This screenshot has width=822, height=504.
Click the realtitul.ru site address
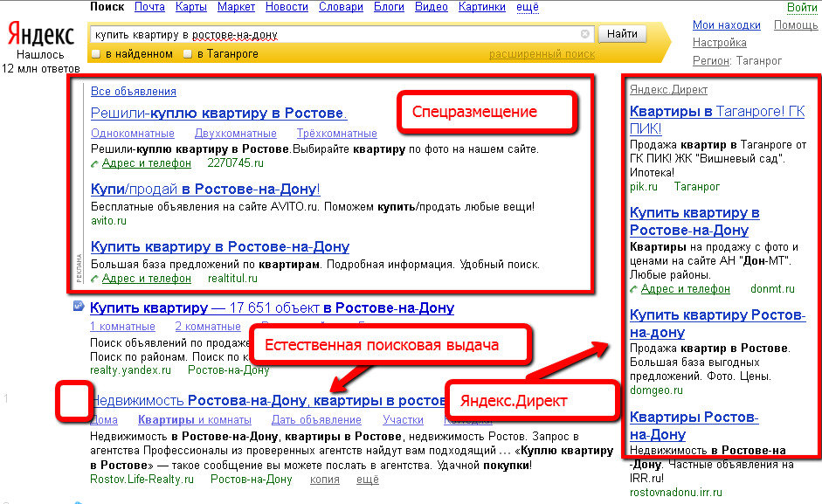[232, 279]
